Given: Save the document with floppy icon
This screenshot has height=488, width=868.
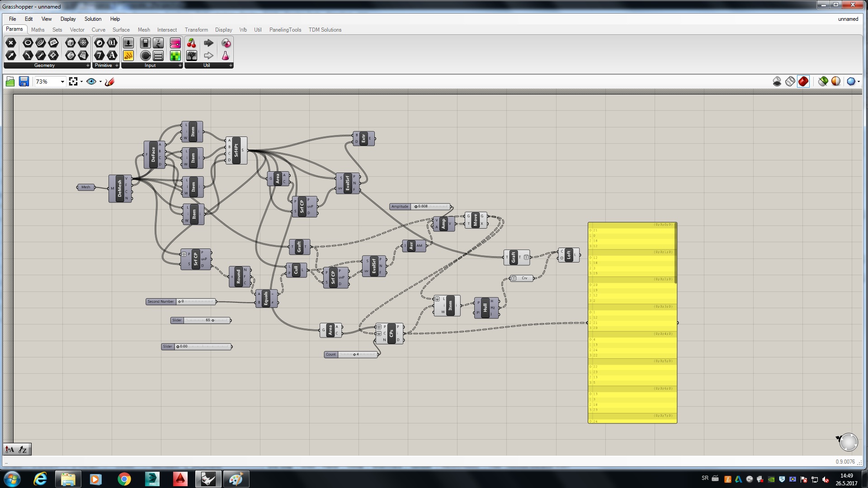Looking at the screenshot, I should point(24,82).
